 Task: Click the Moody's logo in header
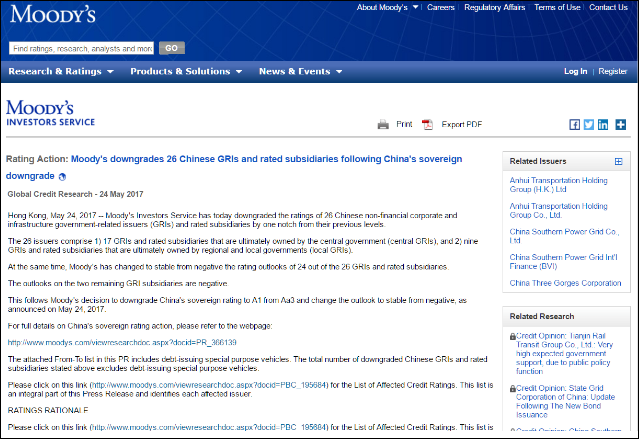[x=52, y=17]
